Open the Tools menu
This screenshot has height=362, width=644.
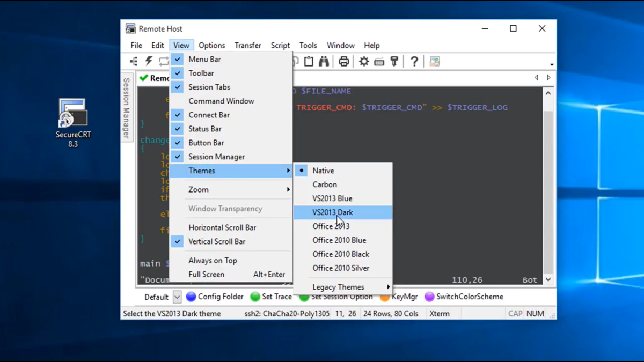pos(308,46)
